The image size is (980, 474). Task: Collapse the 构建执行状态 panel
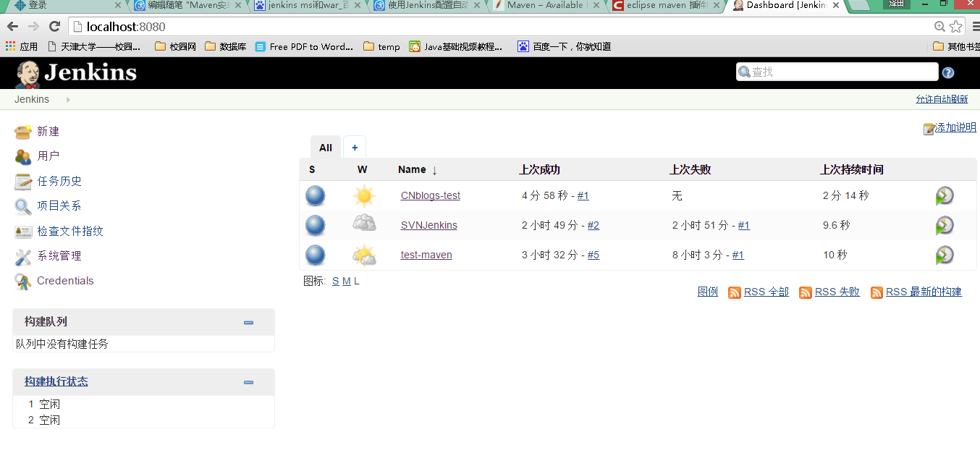249,382
